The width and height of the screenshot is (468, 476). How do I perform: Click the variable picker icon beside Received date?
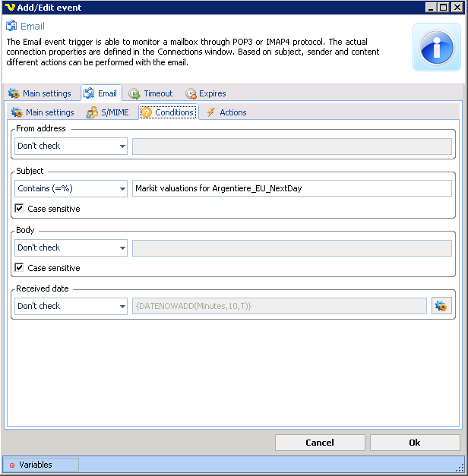(x=441, y=306)
